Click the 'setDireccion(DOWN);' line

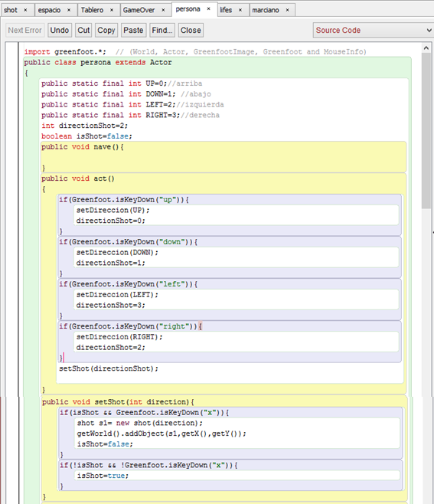click(x=117, y=253)
